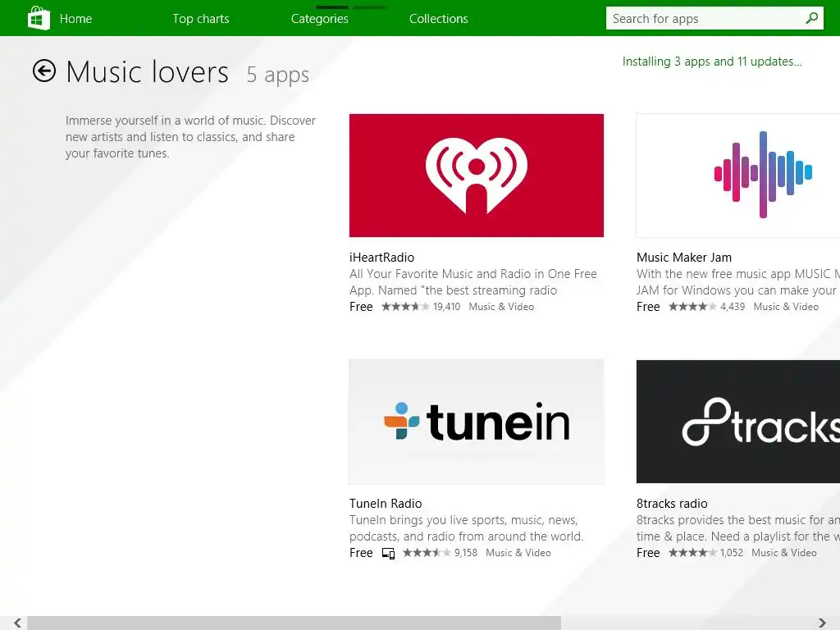Click iHeartRadio's Music & Video category

pos(501,307)
